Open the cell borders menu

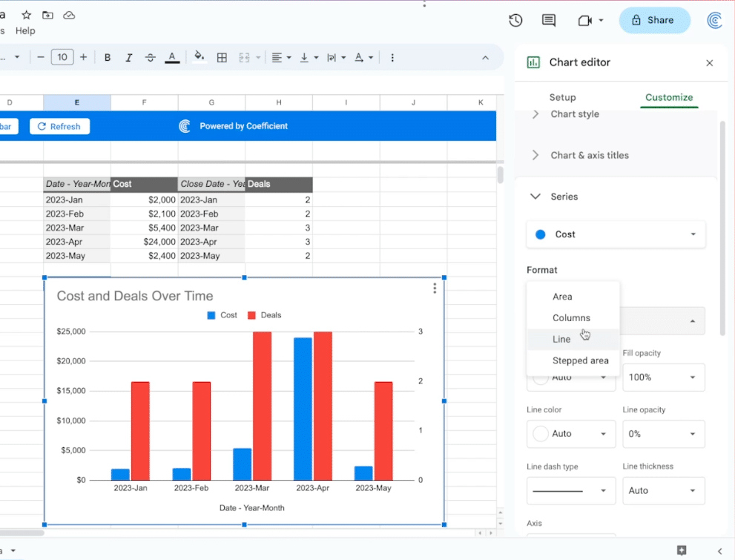pos(223,57)
